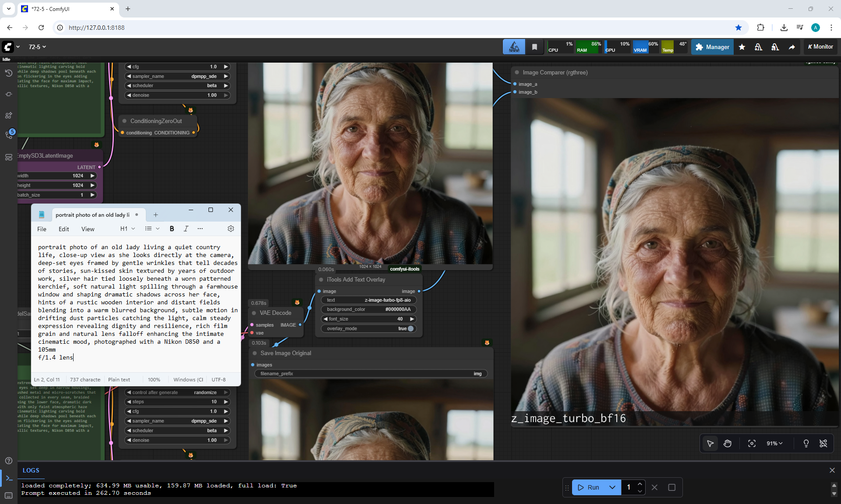This screenshot has width=841, height=504.
Task: Open the 91% zoom level dropdown
Action: [774, 444]
